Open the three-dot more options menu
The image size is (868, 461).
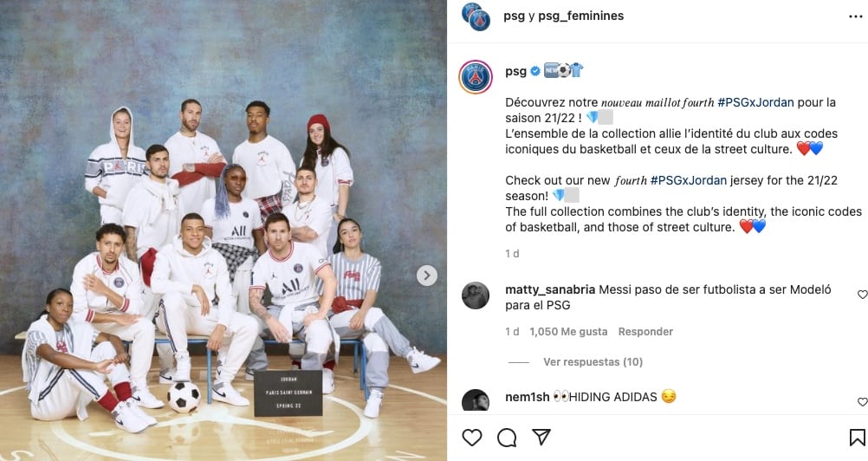click(855, 16)
